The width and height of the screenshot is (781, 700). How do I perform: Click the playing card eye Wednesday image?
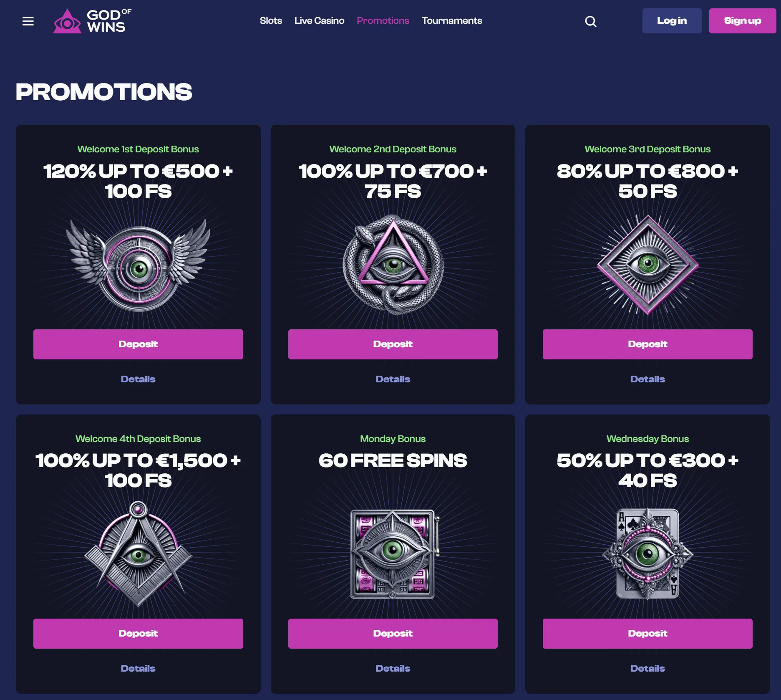647,554
